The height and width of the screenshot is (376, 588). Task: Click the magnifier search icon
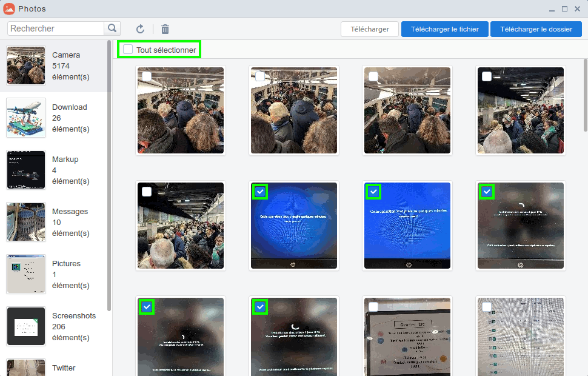112,28
